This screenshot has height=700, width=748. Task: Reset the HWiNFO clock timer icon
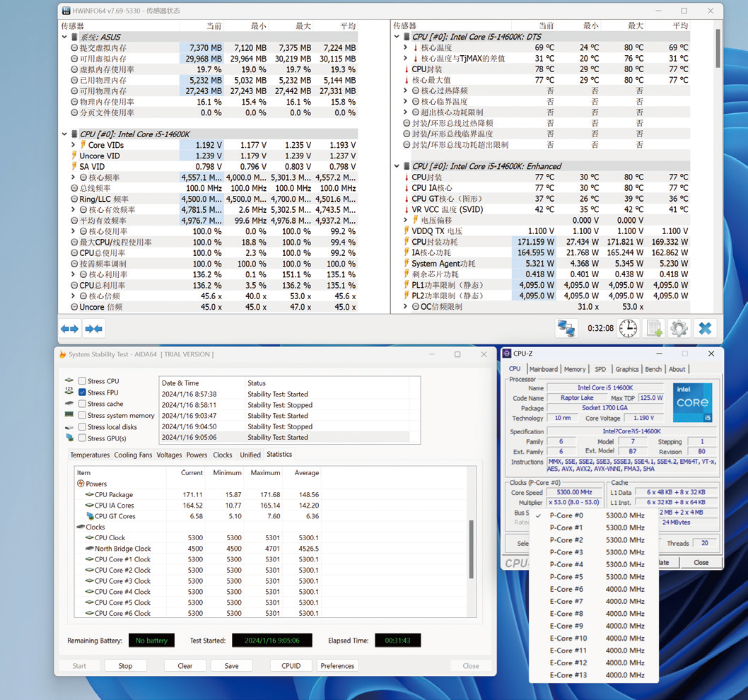pyautogui.click(x=628, y=328)
